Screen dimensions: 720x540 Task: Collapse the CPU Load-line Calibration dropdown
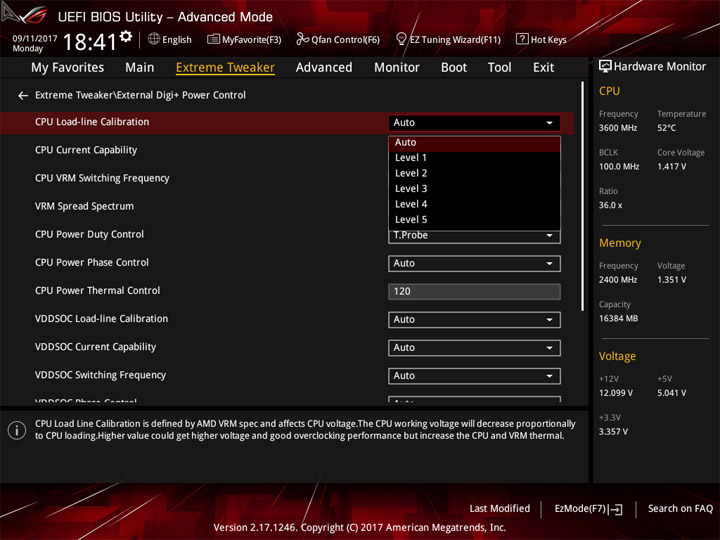point(474,123)
